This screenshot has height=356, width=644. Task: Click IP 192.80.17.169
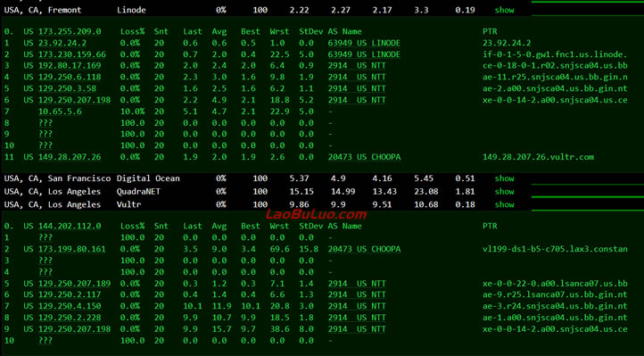click(x=70, y=65)
